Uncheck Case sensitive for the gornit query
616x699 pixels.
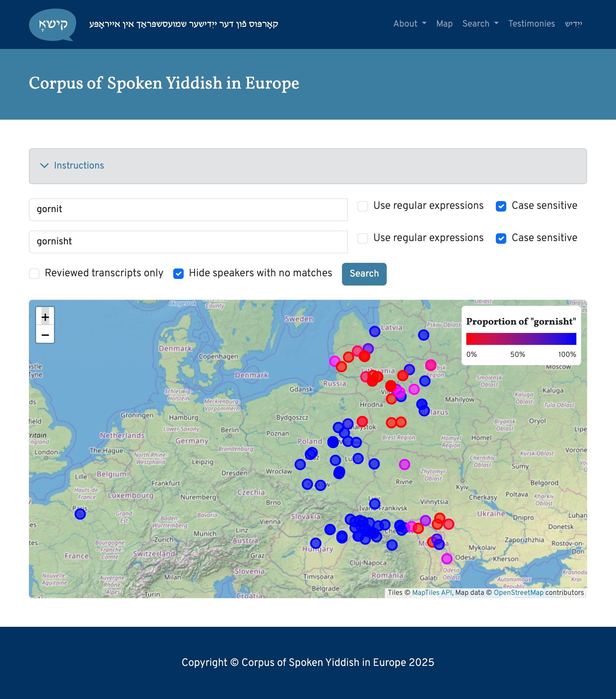coord(501,206)
